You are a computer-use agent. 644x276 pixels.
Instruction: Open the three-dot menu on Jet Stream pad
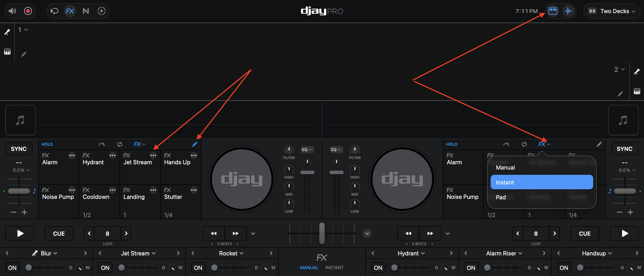(153, 156)
